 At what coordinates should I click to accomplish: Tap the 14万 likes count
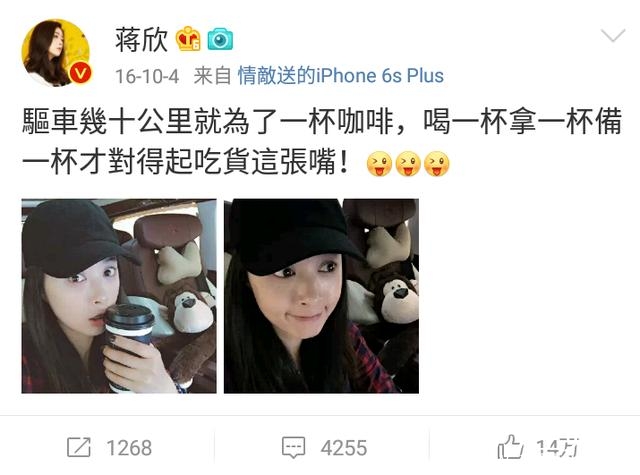(558, 448)
